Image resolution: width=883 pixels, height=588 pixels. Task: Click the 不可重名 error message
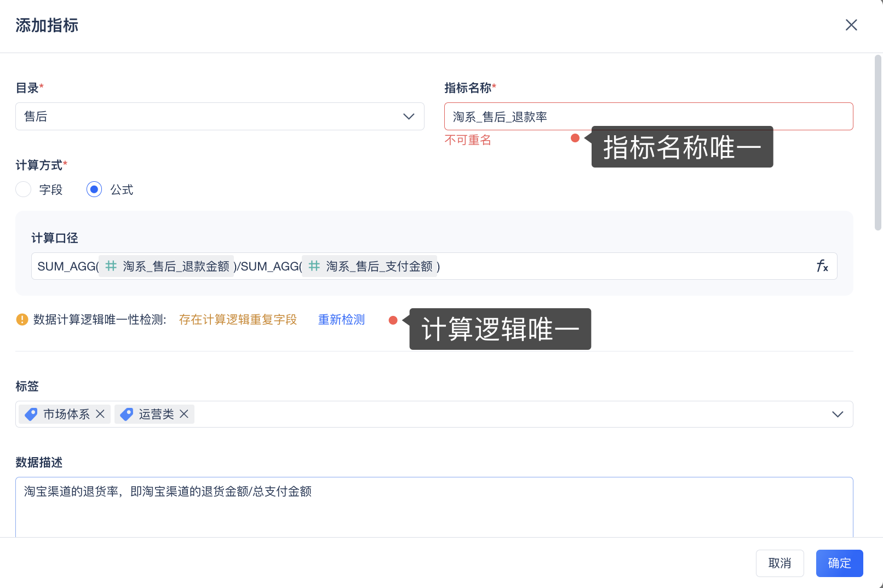point(468,140)
